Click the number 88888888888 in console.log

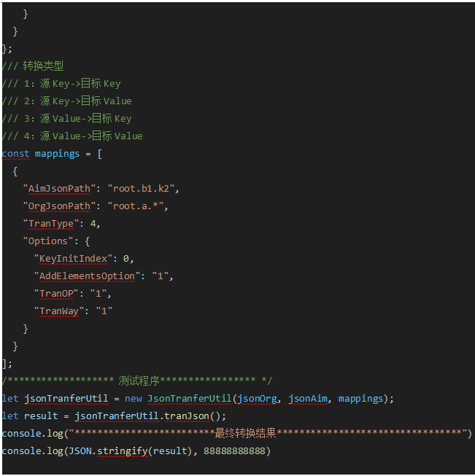point(234,451)
